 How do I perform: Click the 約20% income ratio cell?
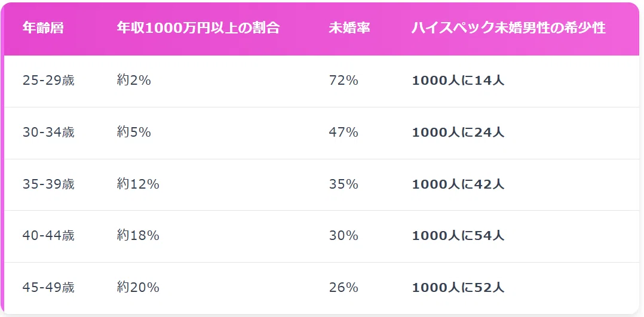tap(138, 287)
